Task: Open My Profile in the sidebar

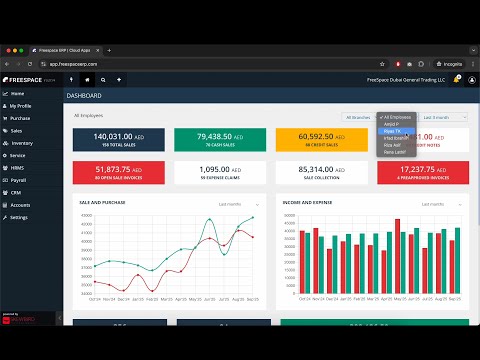Action: (20, 106)
